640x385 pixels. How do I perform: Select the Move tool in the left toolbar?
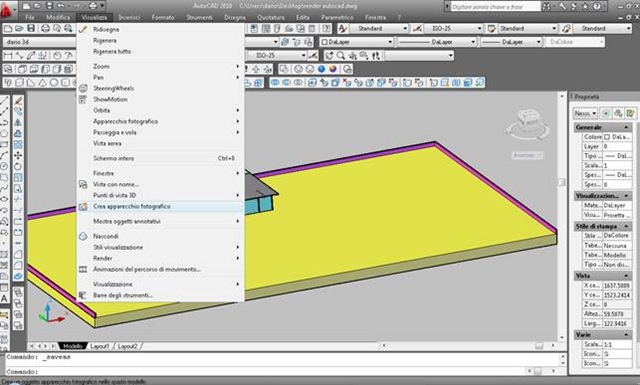click(x=18, y=156)
